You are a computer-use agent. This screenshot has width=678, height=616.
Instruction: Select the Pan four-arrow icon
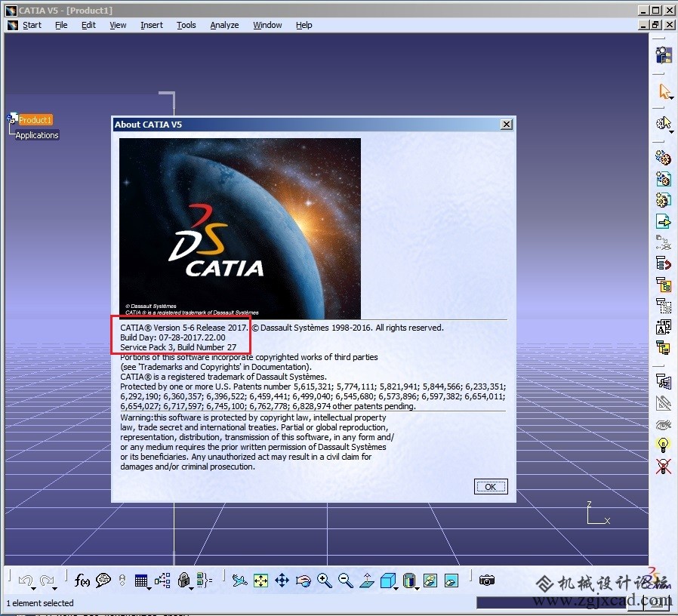click(x=282, y=580)
